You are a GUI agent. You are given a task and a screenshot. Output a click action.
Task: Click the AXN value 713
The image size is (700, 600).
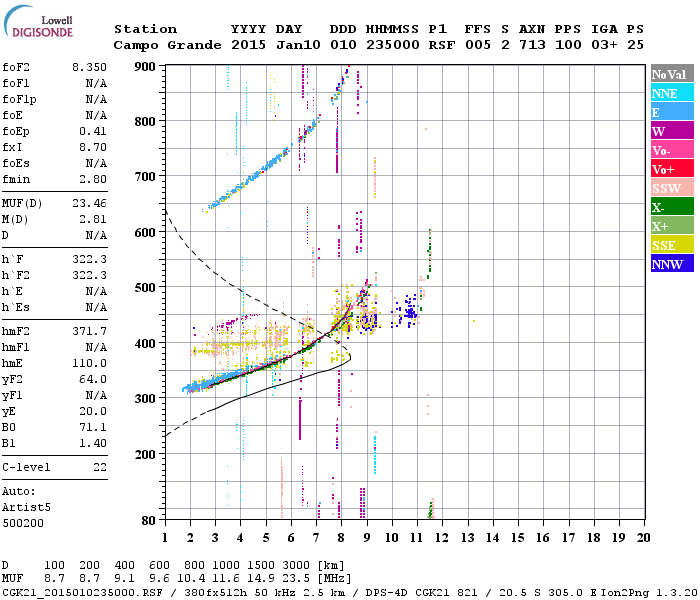(532, 45)
